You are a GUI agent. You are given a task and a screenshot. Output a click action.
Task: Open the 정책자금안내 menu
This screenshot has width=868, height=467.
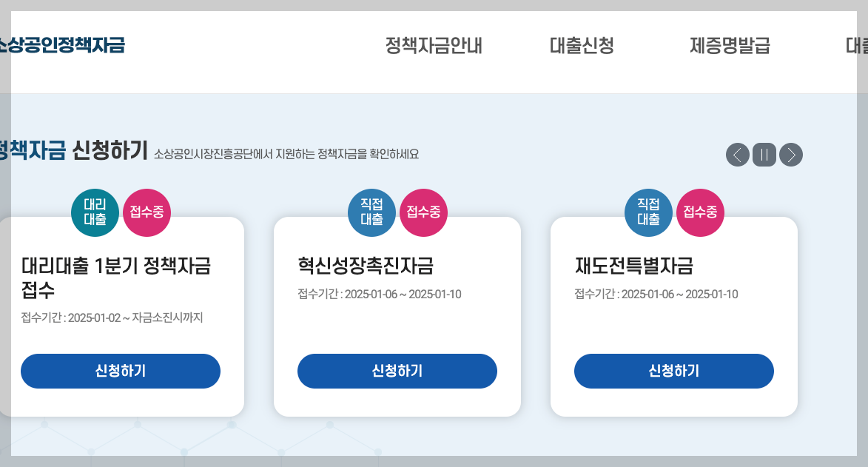click(434, 46)
